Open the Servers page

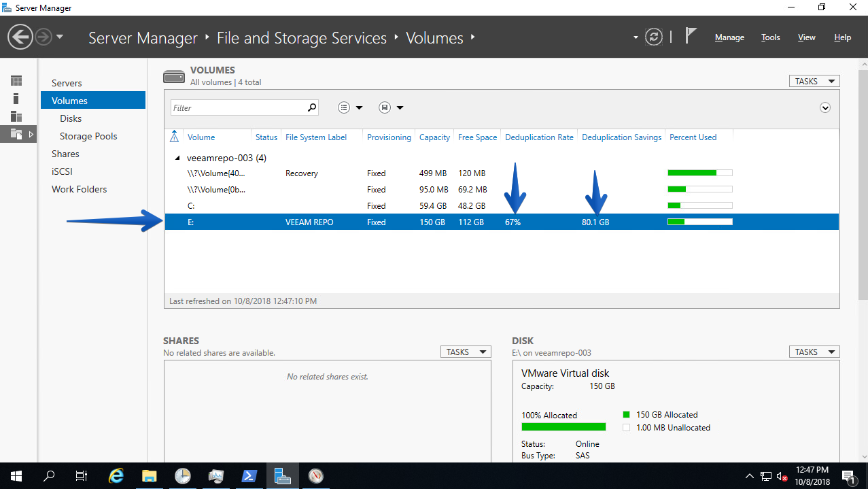67,83
